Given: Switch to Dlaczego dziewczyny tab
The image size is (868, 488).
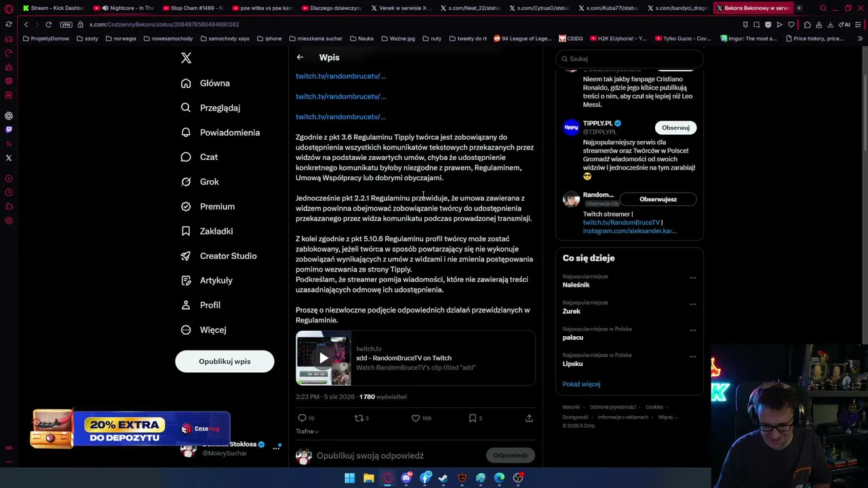Looking at the screenshot, I should tap(331, 8).
